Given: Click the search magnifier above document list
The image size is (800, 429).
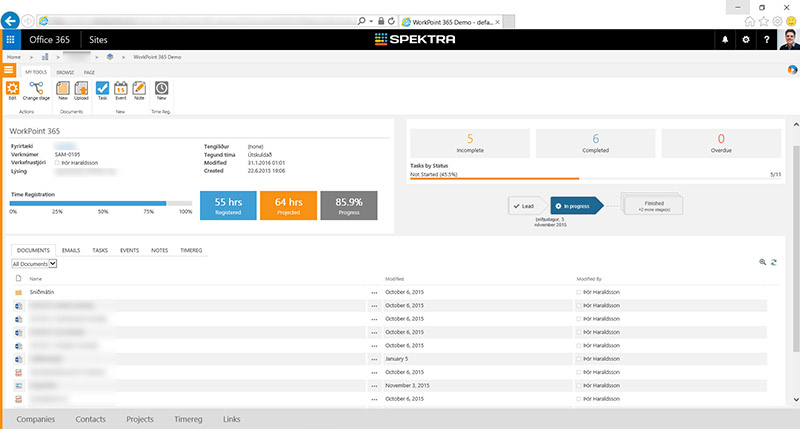Looking at the screenshot, I should 762,262.
